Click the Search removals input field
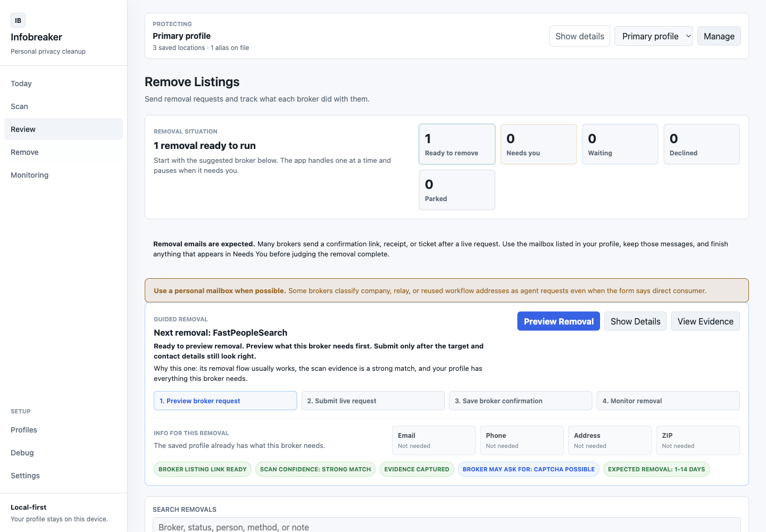The width and height of the screenshot is (766, 532). pyautogui.click(x=447, y=526)
